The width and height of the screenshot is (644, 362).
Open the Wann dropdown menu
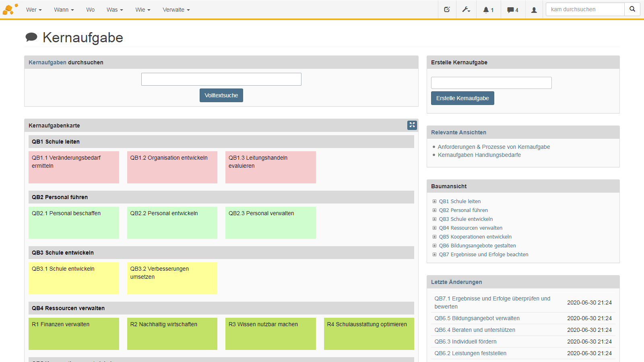(x=64, y=10)
